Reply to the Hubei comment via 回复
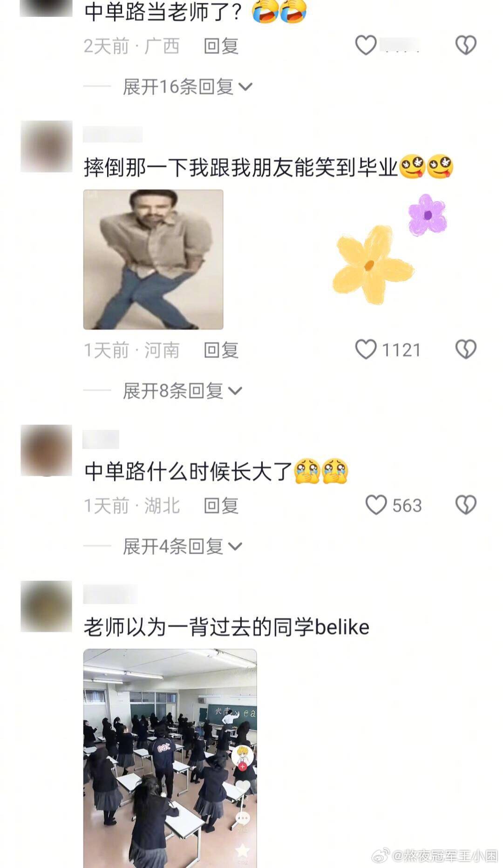 point(221,506)
